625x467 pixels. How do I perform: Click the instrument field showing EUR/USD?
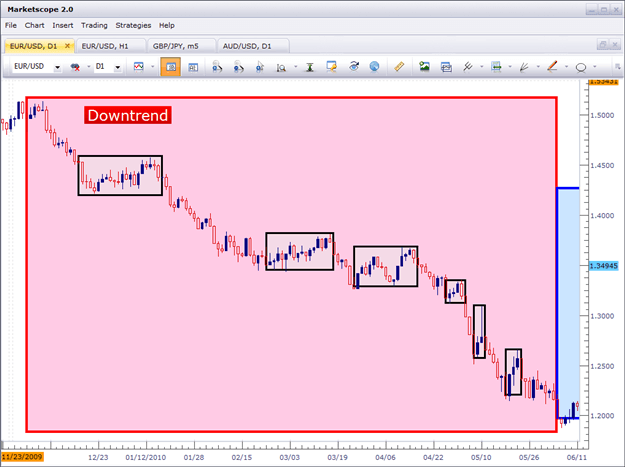[x=33, y=67]
